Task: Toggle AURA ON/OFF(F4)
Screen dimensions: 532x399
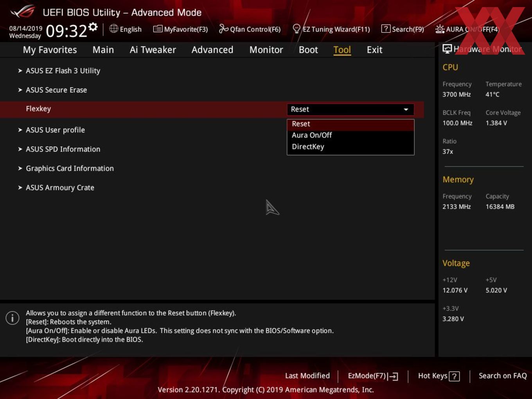Action: click(472, 29)
